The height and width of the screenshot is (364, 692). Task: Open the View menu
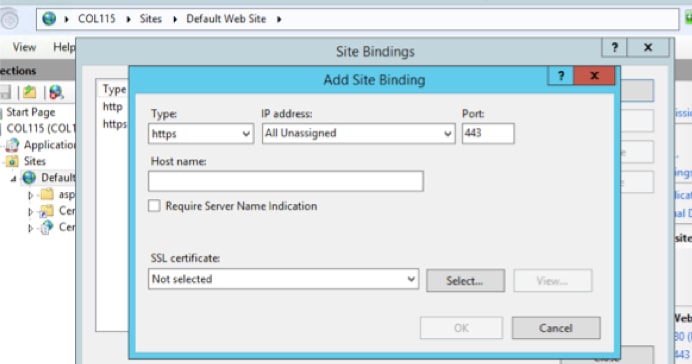(24, 47)
